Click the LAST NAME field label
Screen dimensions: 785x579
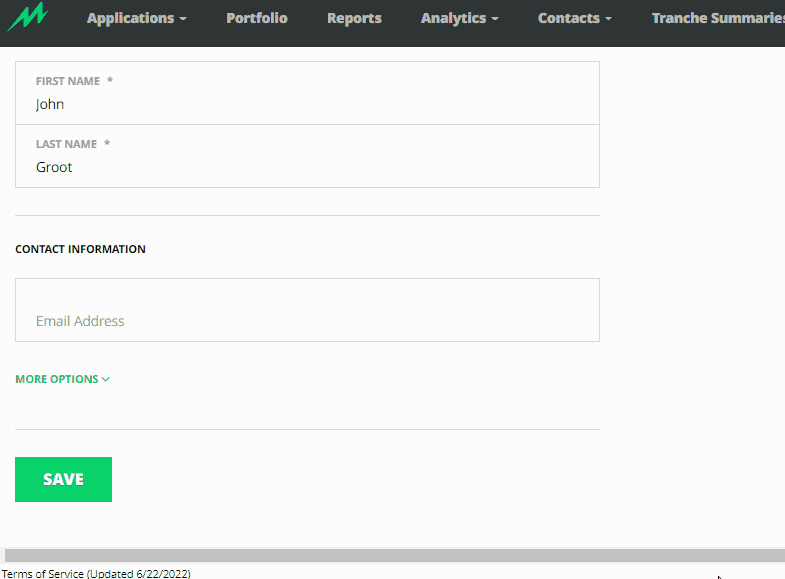[x=67, y=144]
